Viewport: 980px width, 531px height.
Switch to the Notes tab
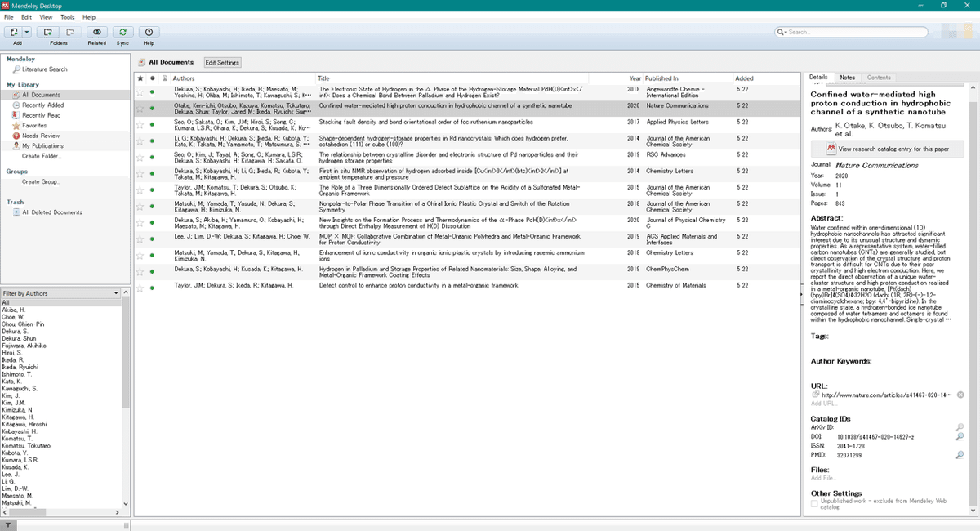848,78
